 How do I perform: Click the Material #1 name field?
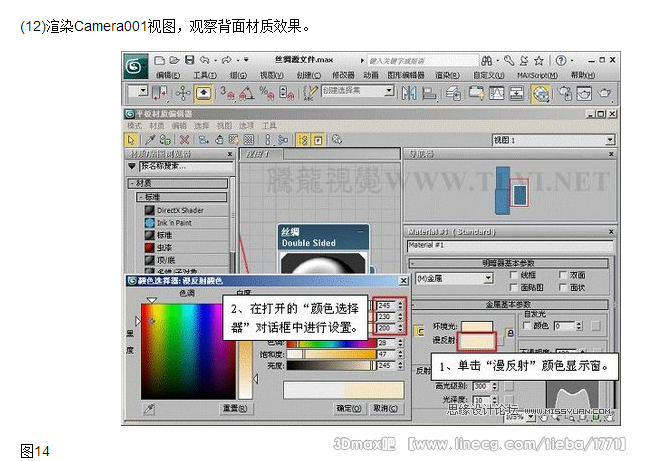[x=510, y=246]
